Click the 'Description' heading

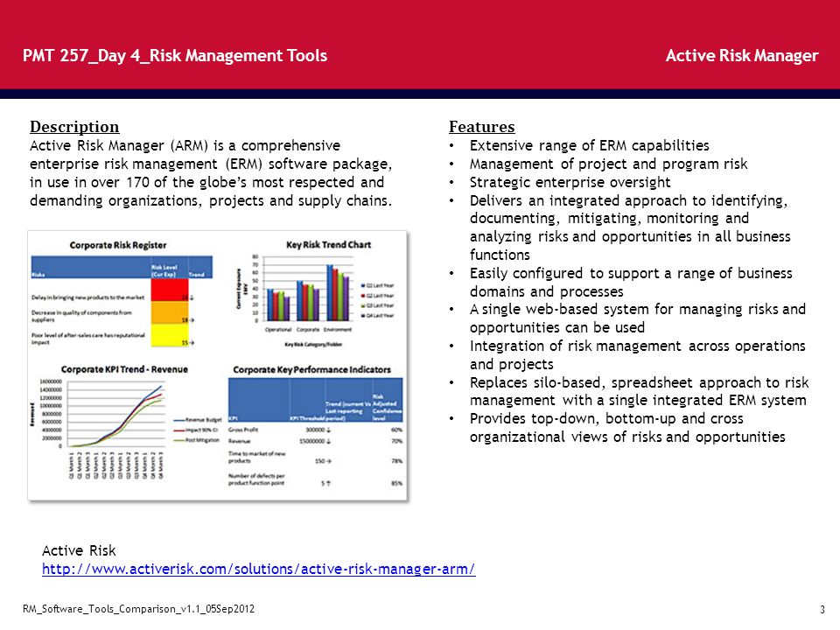tap(74, 127)
